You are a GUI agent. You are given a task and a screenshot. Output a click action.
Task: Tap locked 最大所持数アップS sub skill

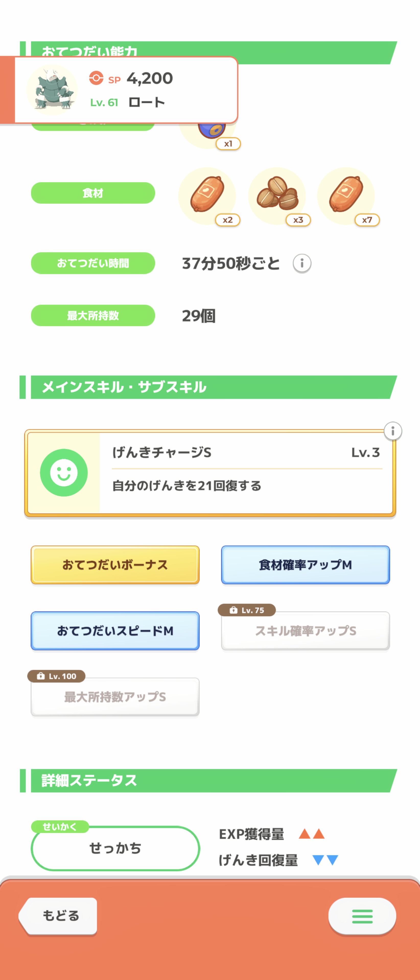(115, 697)
